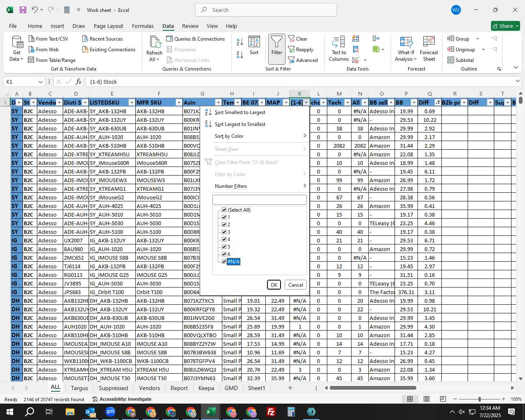Collapse the ribbon chevron
Image resolution: width=525 pixels, height=420 pixels.
click(516, 67)
